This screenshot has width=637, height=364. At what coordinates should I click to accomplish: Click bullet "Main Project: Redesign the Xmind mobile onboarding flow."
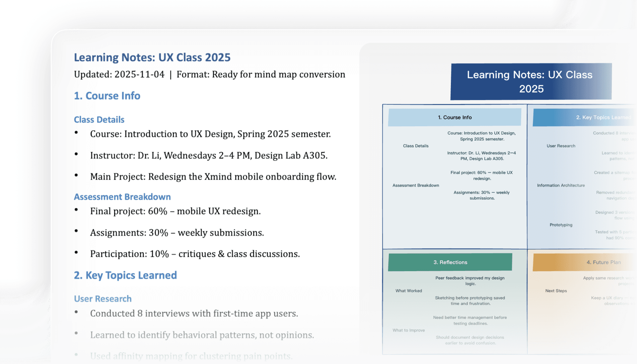(213, 177)
